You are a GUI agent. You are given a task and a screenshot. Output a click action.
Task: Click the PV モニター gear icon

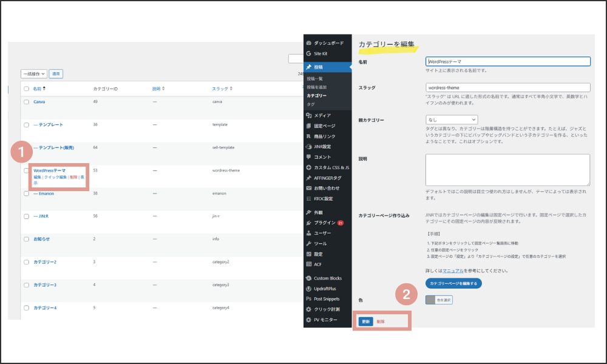pyautogui.click(x=308, y=320)
